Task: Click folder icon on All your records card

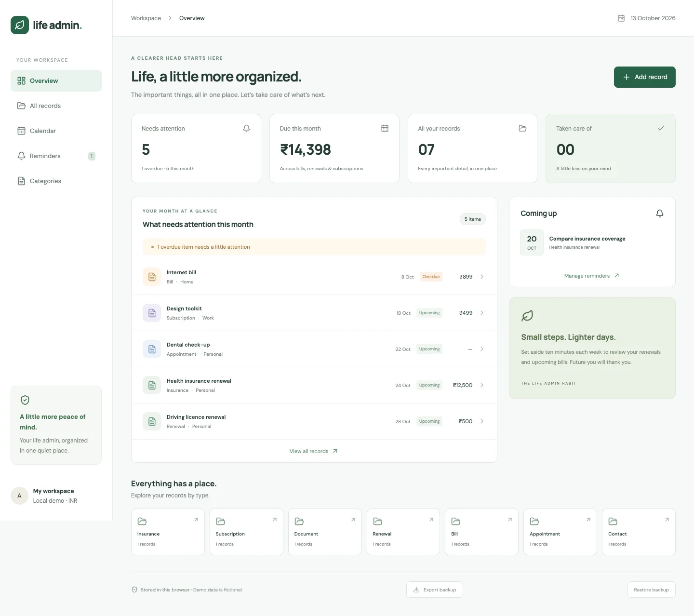Action: (x=522, y=128)
